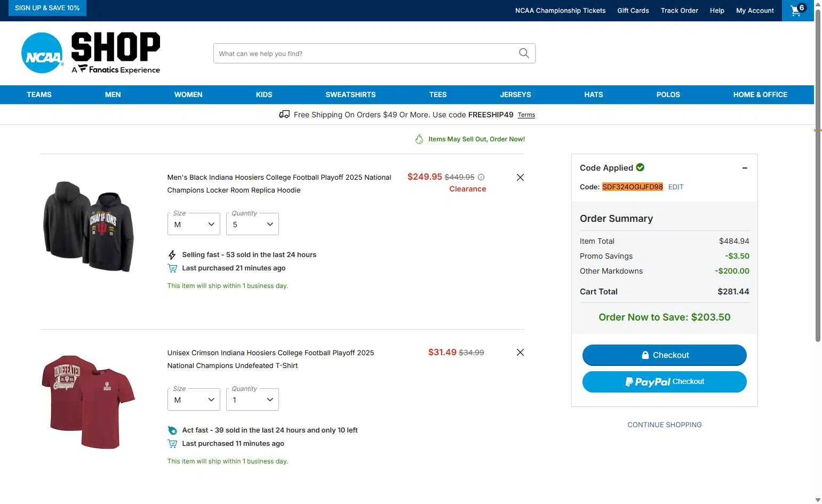Image resolution: width=822 pixels, height=504 pixels.
Task: Click EDIT next to the promo code
Action: point(675,187)
